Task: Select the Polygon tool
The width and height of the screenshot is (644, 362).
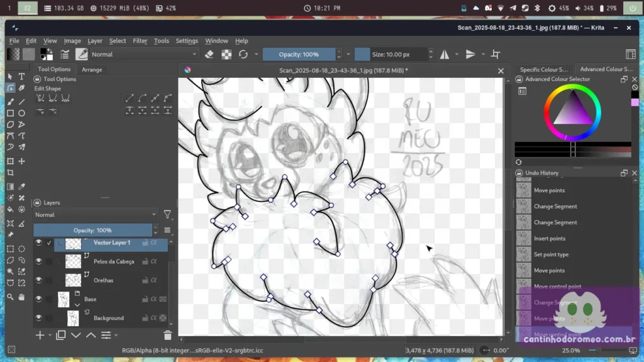Action: coord(10,124)
